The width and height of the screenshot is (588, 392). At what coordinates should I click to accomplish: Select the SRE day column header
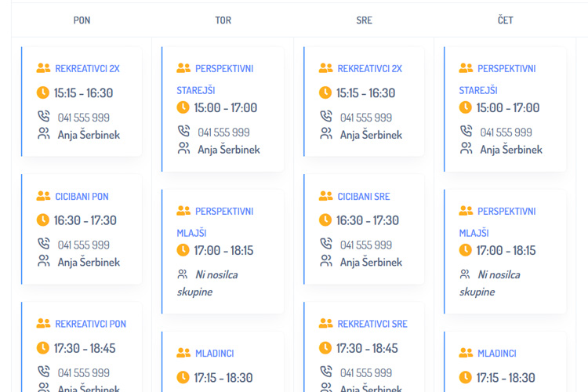(x=364, y=20)
